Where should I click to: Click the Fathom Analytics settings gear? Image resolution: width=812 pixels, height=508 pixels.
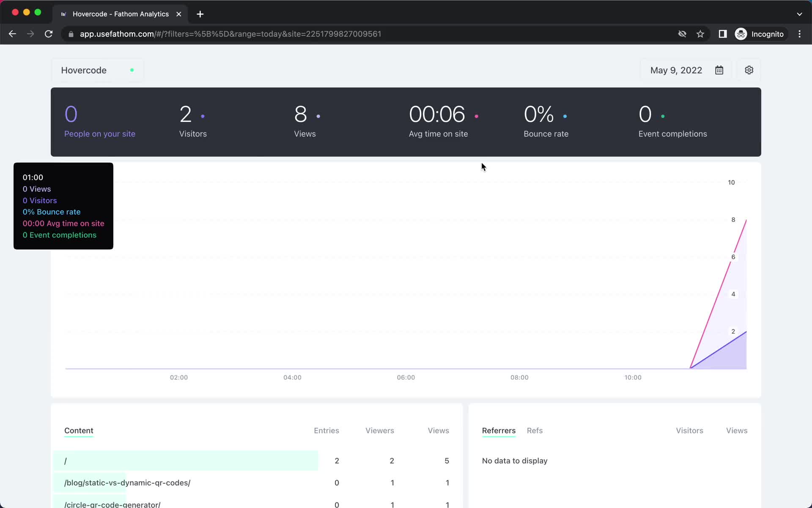749,70
